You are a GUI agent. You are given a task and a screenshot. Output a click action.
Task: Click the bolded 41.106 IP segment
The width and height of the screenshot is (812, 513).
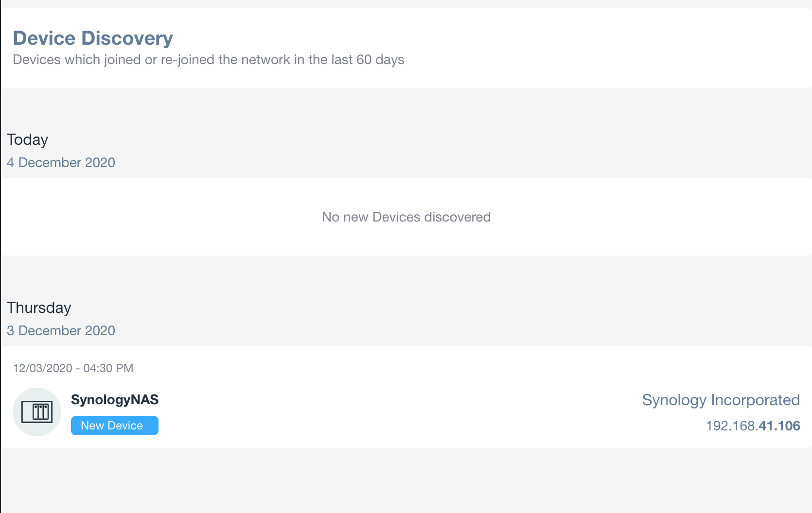click(780, 426)
